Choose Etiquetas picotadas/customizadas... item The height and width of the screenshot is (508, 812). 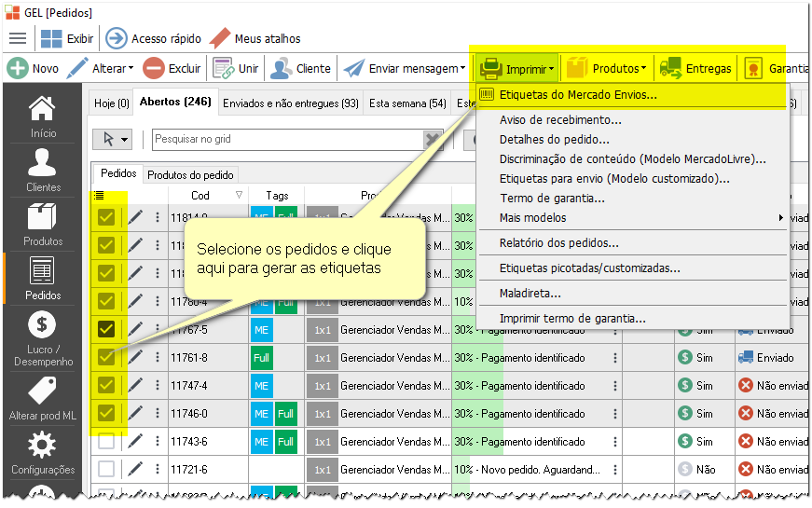pyautogui.click(x=590, y=268)
